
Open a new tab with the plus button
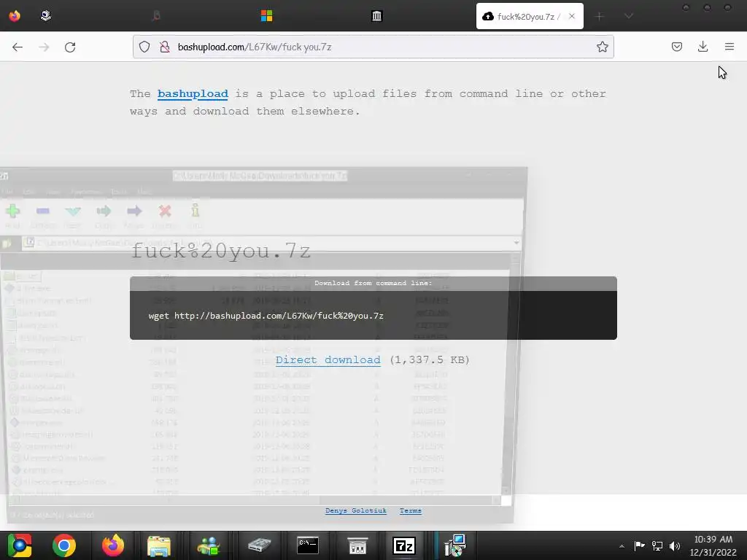[x=600, y=16]
